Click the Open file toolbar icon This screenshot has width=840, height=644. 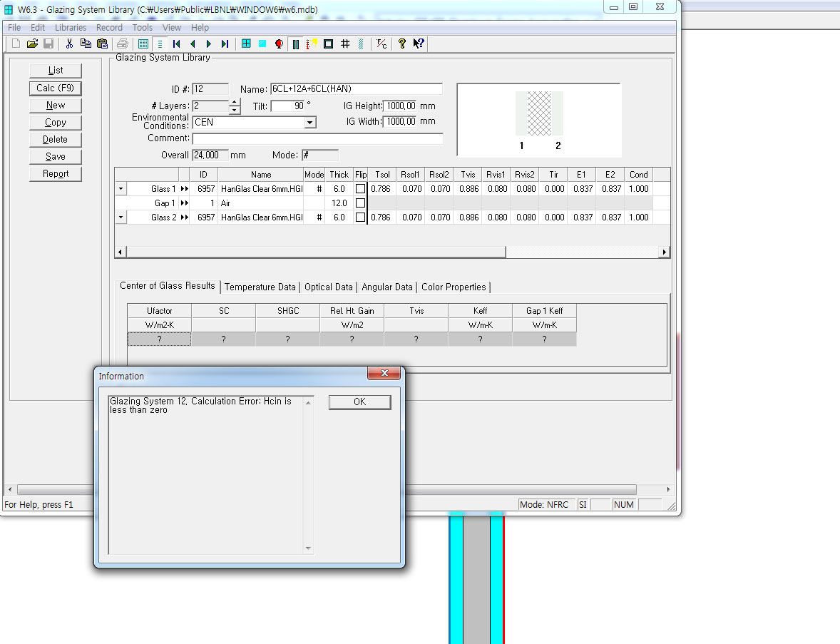click(32, 44)
